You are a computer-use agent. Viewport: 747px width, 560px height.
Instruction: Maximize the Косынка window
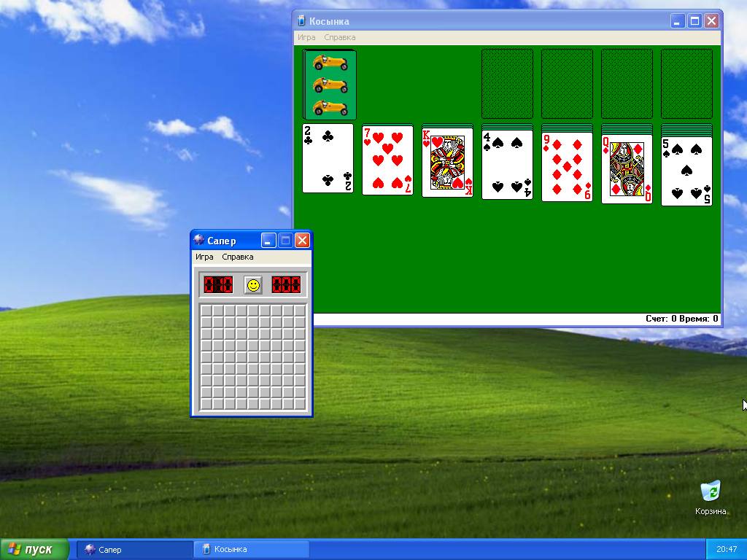click(694, 21)
